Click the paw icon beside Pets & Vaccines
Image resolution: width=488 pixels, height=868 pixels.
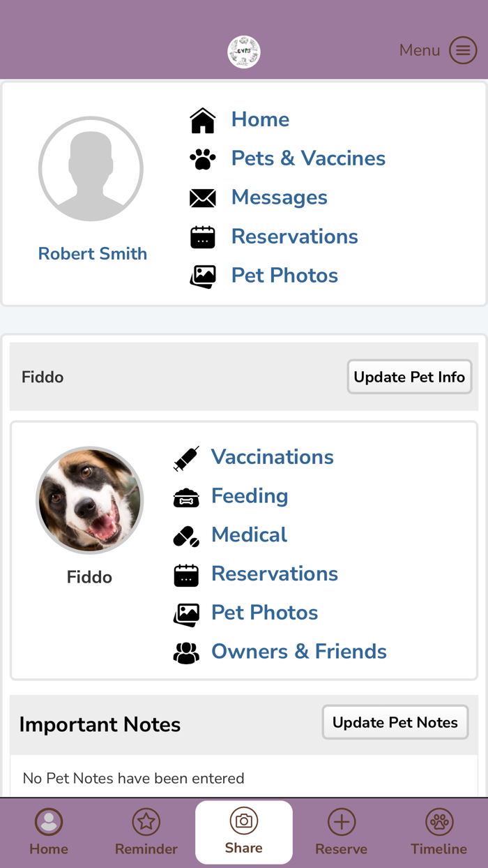[x=202, y=158]
